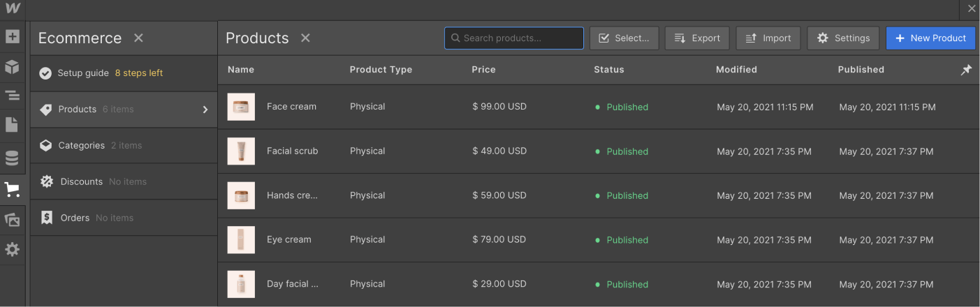
Task: Open the Pages icon in sidebar
Action: (x=12, y=126)
